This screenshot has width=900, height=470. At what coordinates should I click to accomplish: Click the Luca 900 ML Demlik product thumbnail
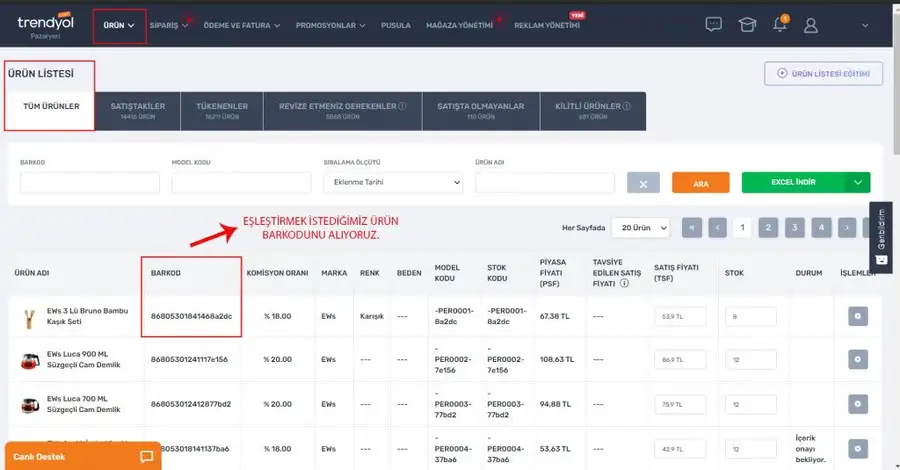coord(30,361)
